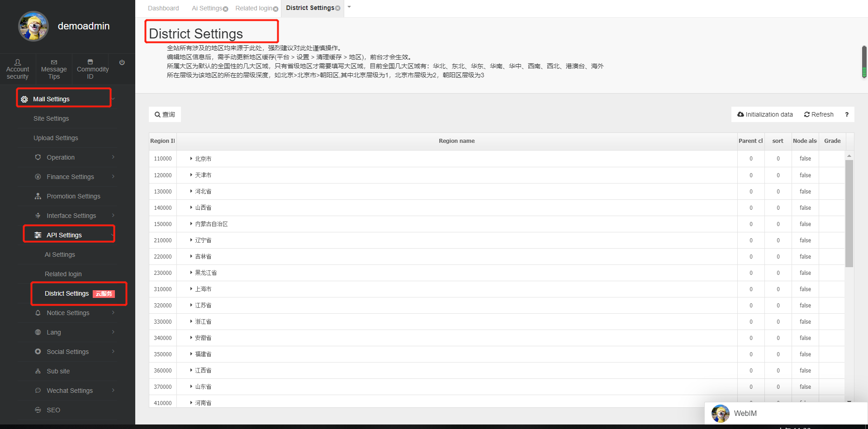Image resolution: width=868 pixels, height=429 pixels.
Task: Close the Ai Settings tab
Action: pyautogui.click(x=226, y=9)
